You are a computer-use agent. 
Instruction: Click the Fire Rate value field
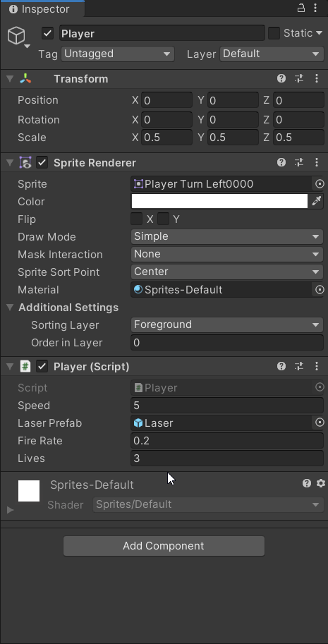coord(227,441)
